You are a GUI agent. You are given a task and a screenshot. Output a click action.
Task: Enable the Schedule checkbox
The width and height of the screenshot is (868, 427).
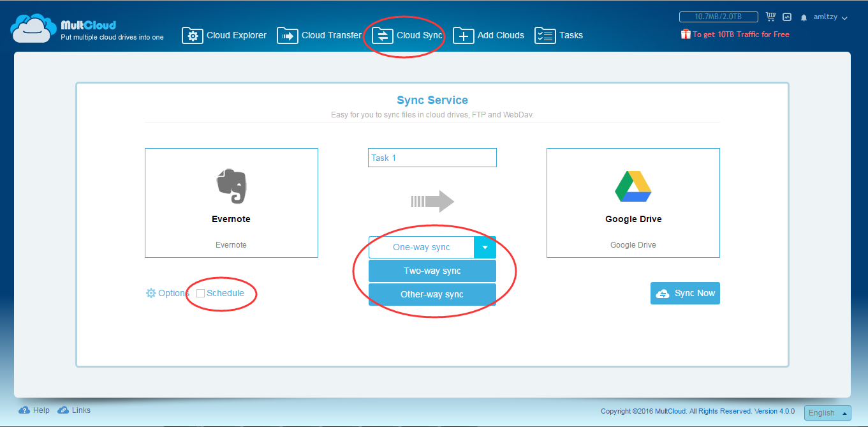point(201,293)
